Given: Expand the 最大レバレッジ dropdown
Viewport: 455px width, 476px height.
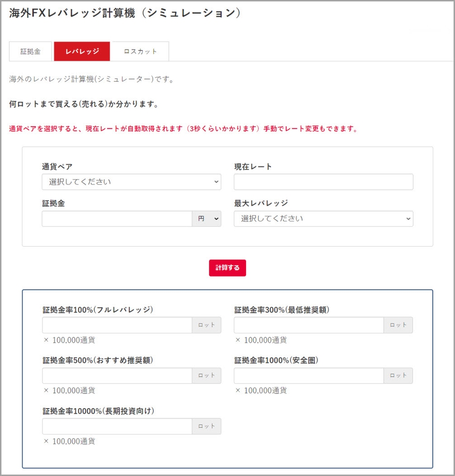Looking at the screenshot, I should click(x=323, y=219).
